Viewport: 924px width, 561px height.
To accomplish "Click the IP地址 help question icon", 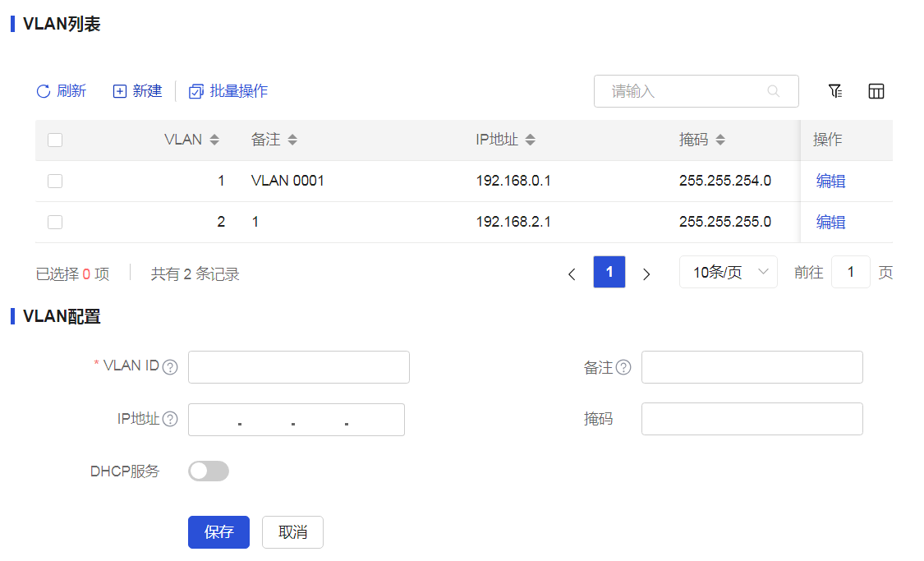I will click(170, 419).
